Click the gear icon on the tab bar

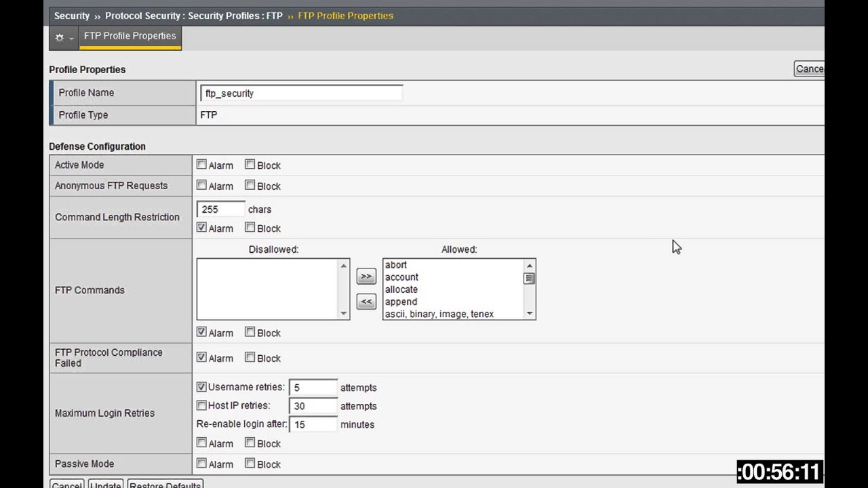point(60,38)
